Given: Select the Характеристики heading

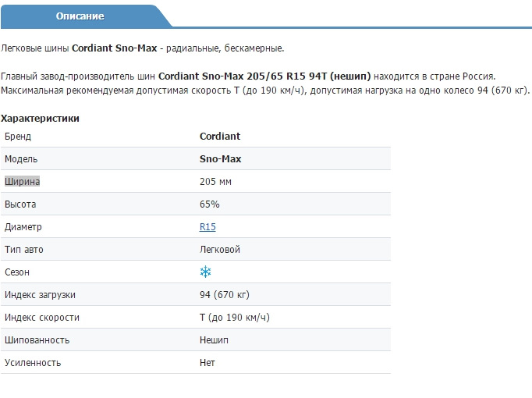Looking at the screenshot, I should tap(40, 119).
